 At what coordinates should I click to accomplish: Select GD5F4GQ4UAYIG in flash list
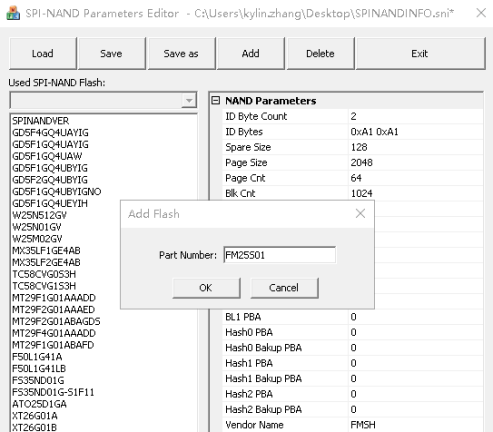pos(50,133)
